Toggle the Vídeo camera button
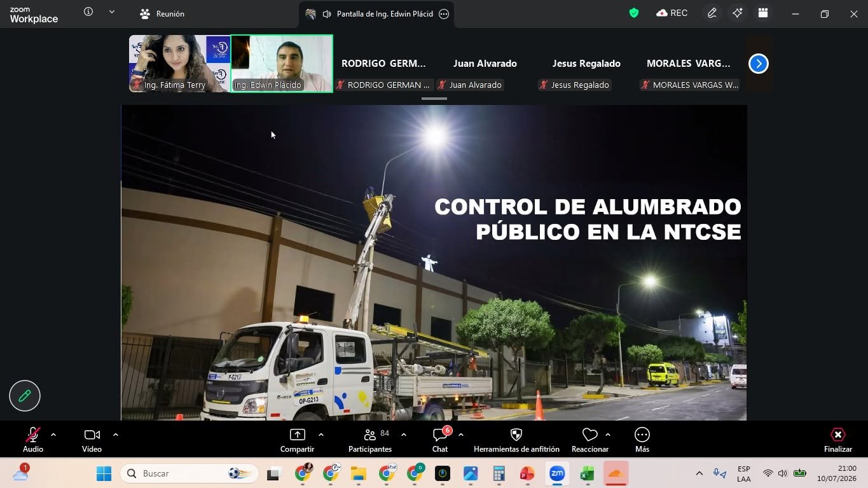Screen dimensions: 868x488 (92, 440)
